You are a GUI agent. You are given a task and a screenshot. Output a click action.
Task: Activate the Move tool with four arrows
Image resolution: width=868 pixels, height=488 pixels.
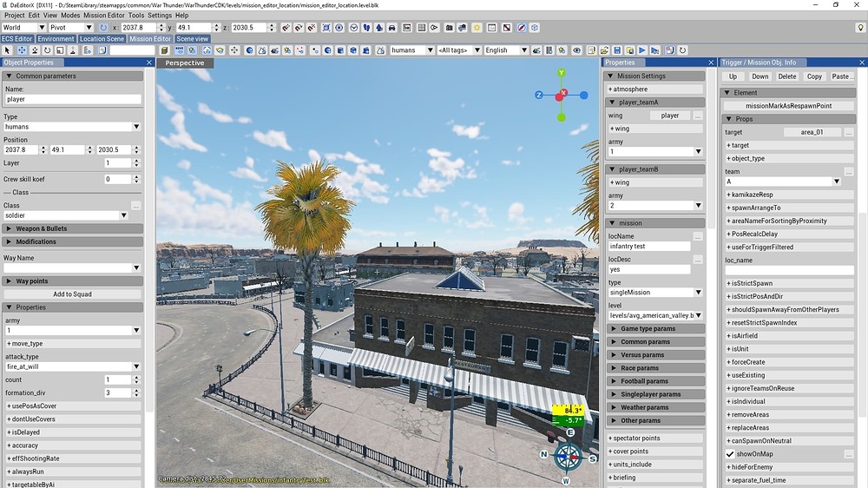coord(22,50)
